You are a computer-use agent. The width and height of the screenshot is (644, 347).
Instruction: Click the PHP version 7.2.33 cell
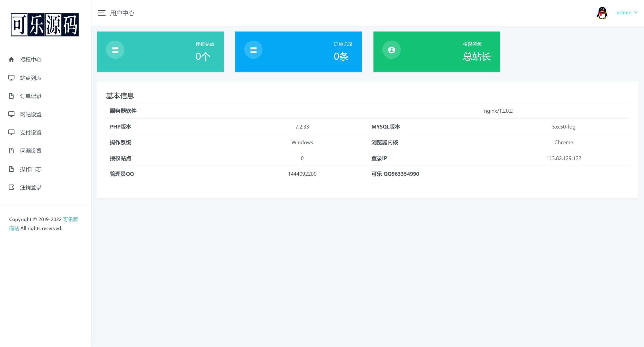tap(302, 126)
